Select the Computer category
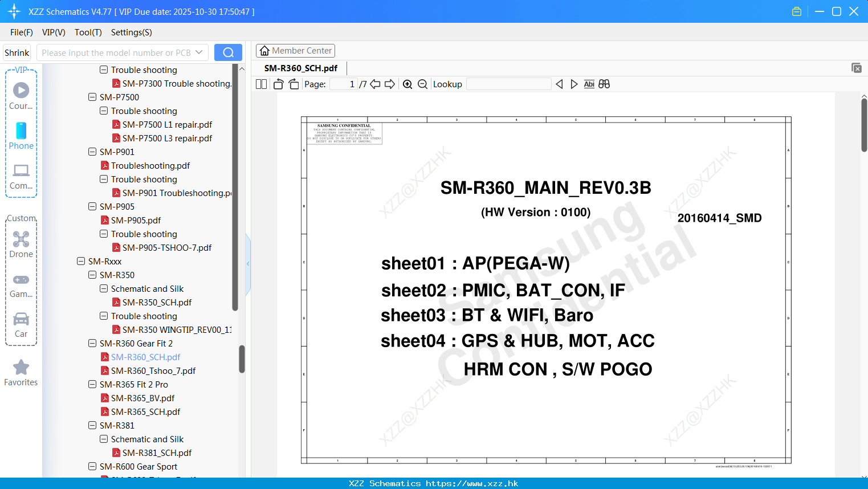 click(x=21, y=177)
